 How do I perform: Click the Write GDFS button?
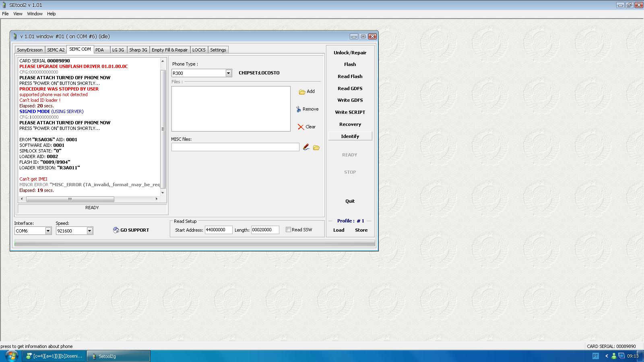click(x=350, y=100)
